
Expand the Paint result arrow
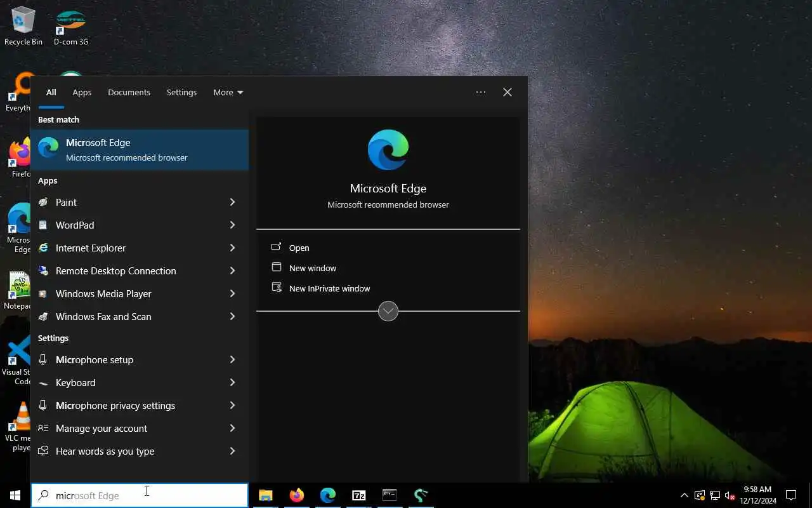[x=232, y=202]
